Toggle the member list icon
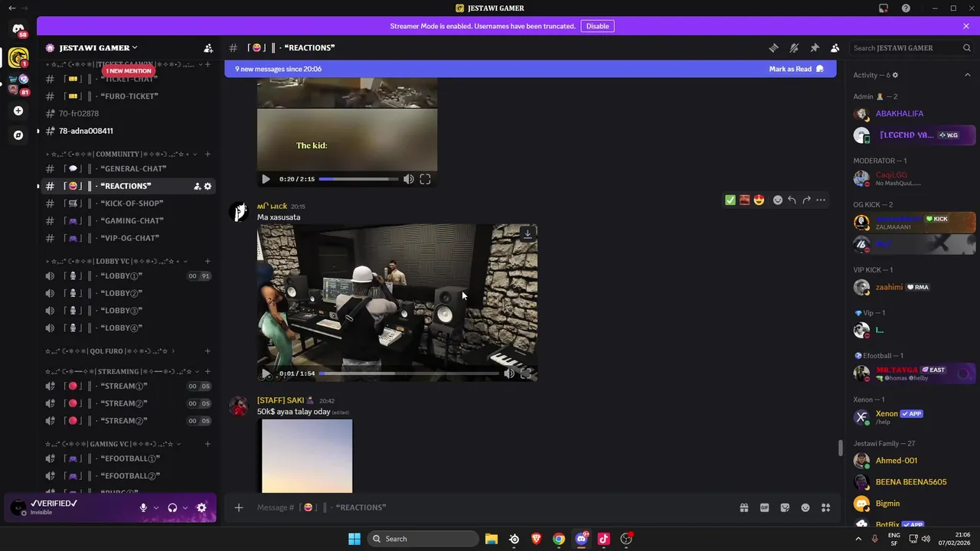Image resolution: width=980 pixels, height=551 pixels. 835,47
